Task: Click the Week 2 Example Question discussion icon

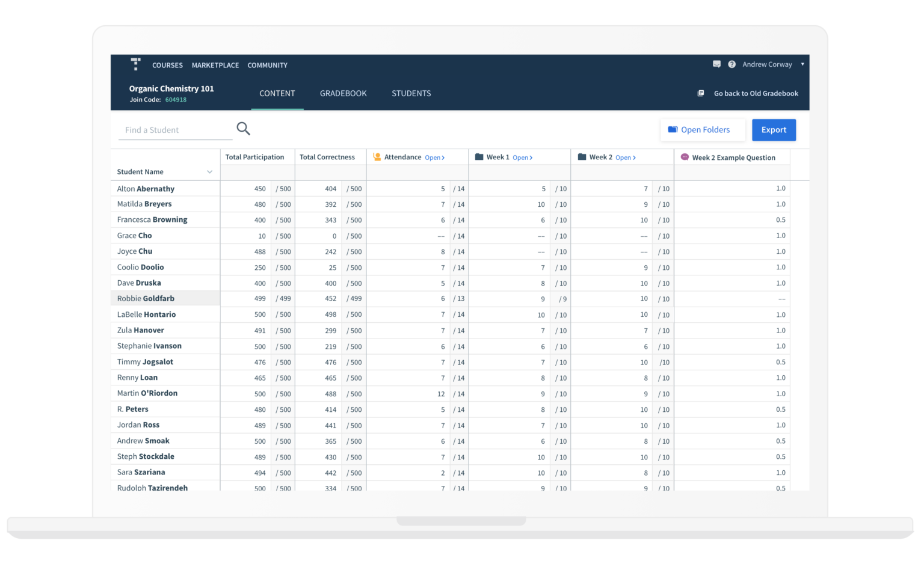Action: [685, 157]
